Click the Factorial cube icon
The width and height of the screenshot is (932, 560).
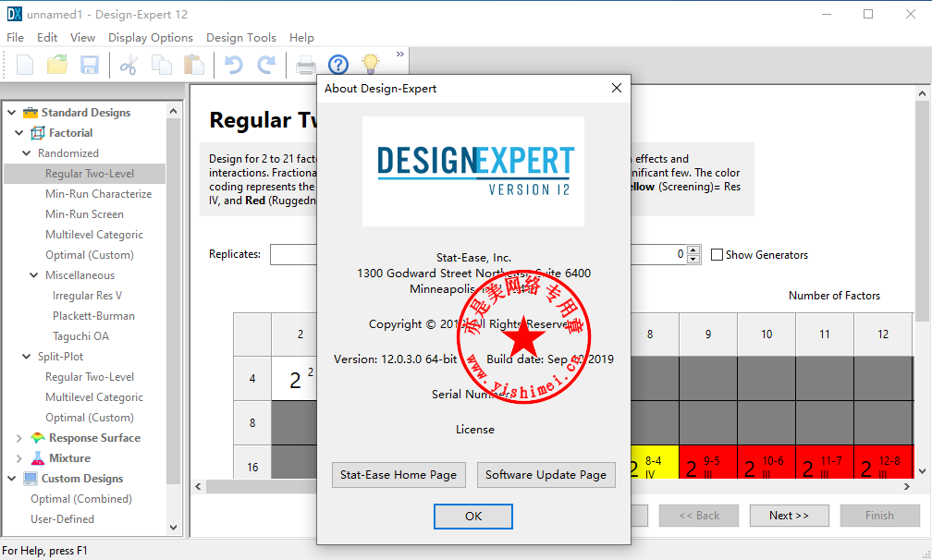pos(37,133)
